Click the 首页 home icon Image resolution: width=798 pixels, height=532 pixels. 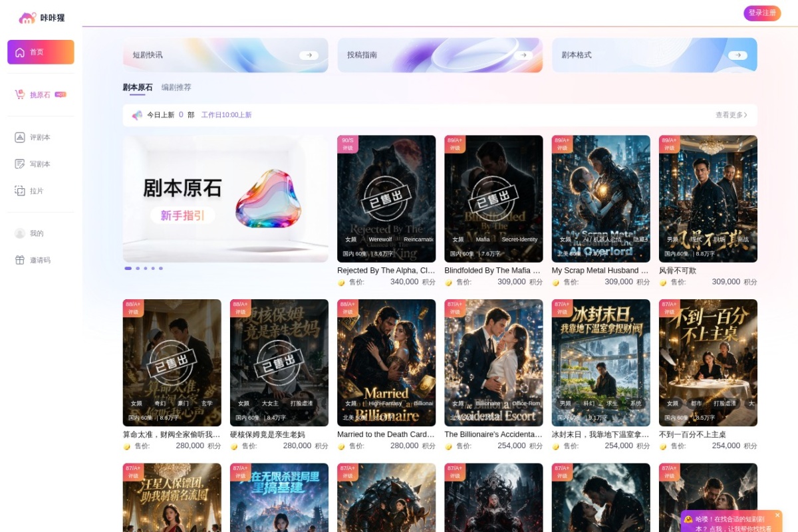pyautogui.click(x=20, y=52)
